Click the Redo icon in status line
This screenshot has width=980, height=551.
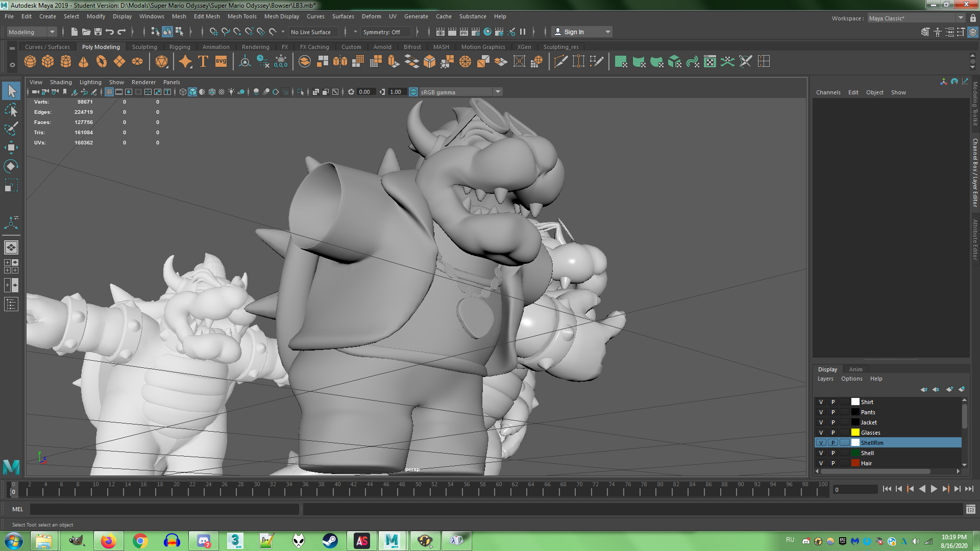click(121, 32)
